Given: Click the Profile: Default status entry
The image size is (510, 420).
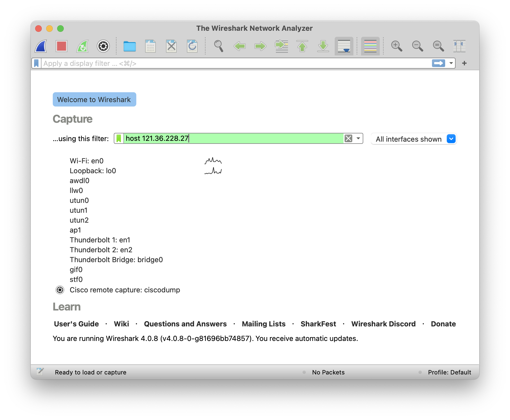Looking at the screenshot, I should click(450, 372).
